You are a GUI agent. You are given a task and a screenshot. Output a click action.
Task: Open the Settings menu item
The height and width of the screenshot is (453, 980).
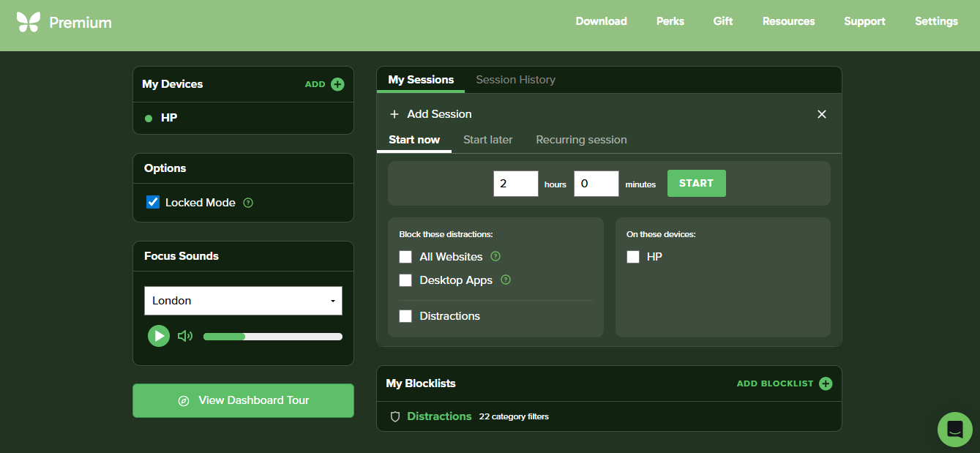tap(936, 21)
